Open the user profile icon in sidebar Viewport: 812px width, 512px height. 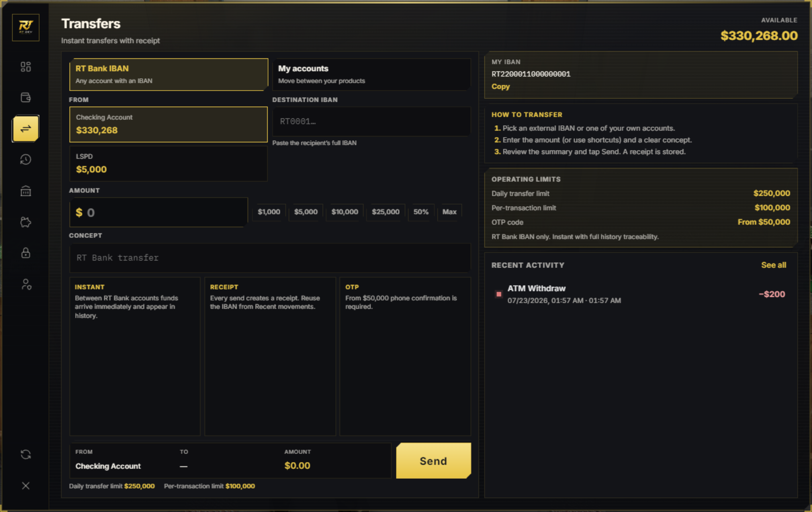click(x=26, y=284)
